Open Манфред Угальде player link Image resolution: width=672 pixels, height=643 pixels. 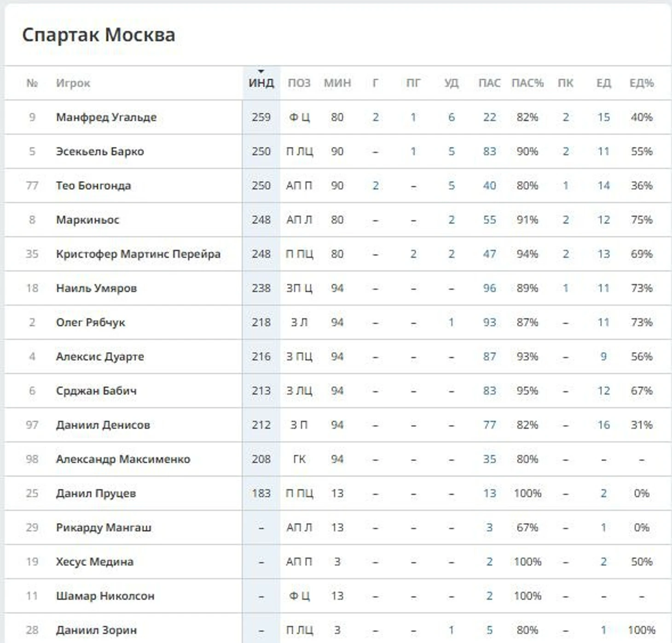click(106, 117)
